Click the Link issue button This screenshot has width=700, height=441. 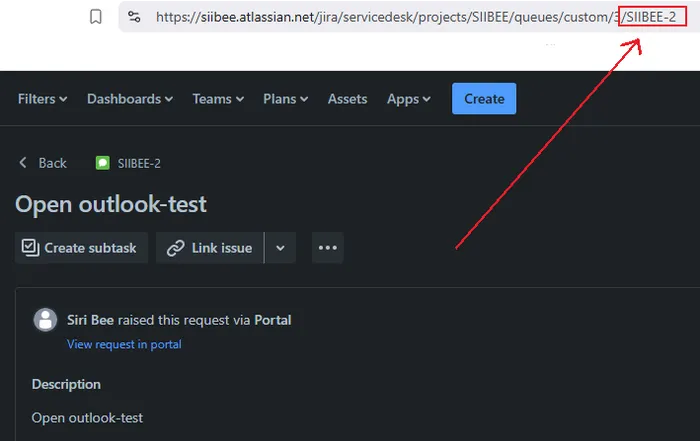[x=210, y=248]
